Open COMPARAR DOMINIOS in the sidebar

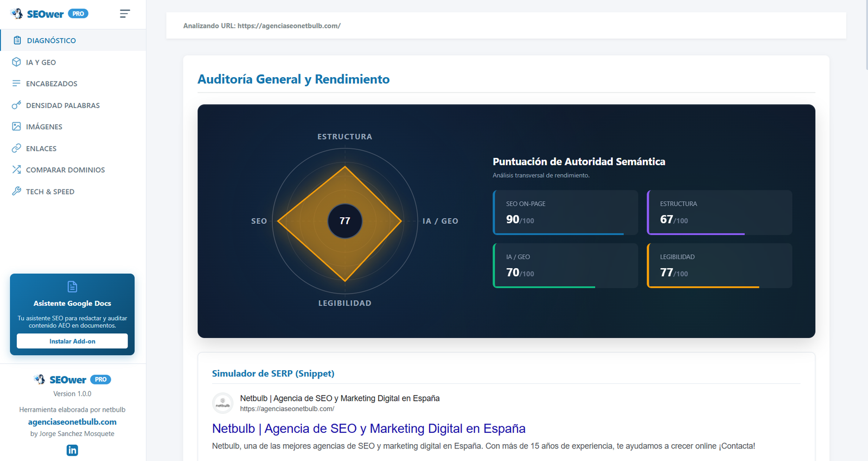click(73, 169)
